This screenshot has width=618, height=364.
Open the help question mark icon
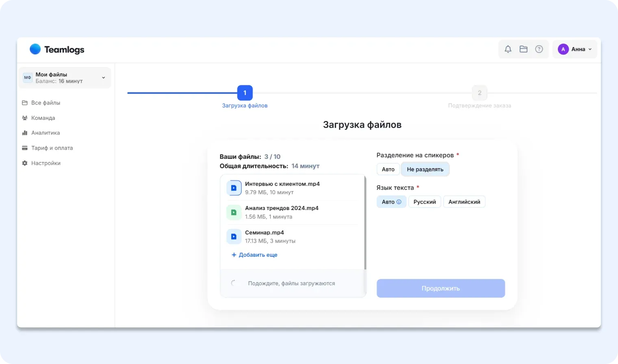pyautogui.click(x=539, y=49)
